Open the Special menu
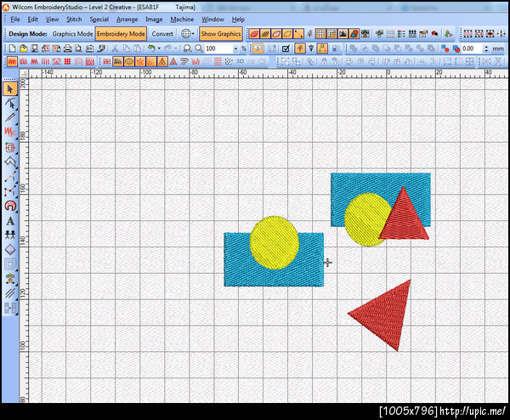510x420 pixels. (99, 20)
